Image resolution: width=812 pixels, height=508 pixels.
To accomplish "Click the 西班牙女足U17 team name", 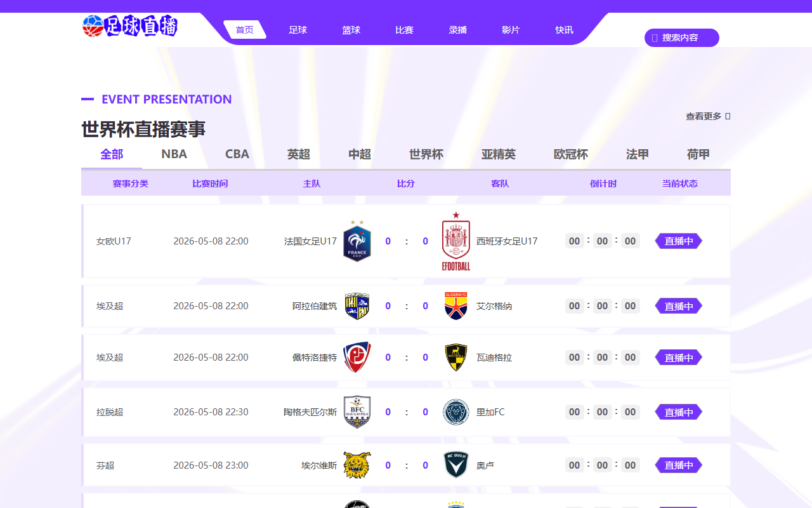I will click(507, 241).
